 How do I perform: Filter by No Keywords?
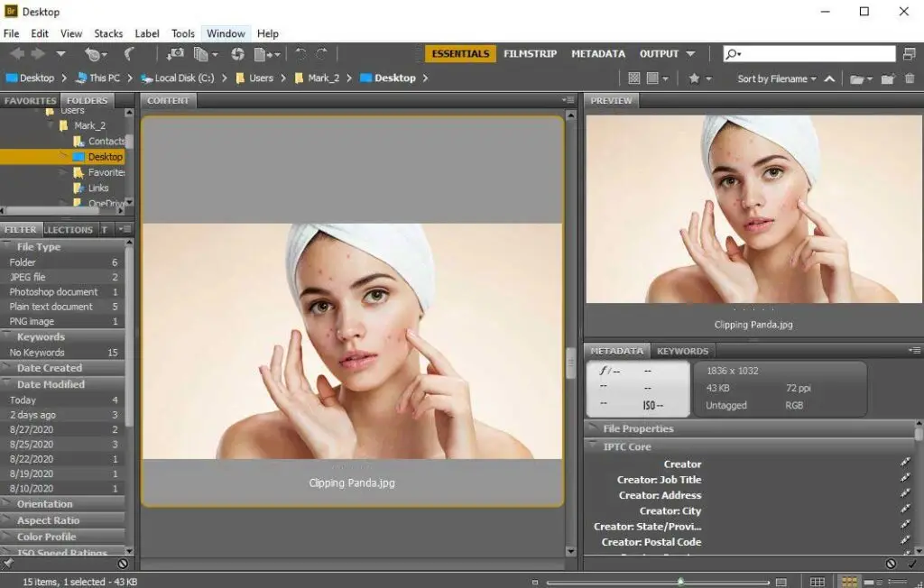click(62, 353)
